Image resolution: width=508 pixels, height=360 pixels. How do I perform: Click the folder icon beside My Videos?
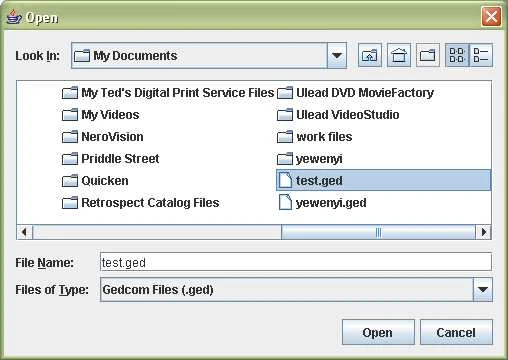pyautogui.click(x=70, y=115)
